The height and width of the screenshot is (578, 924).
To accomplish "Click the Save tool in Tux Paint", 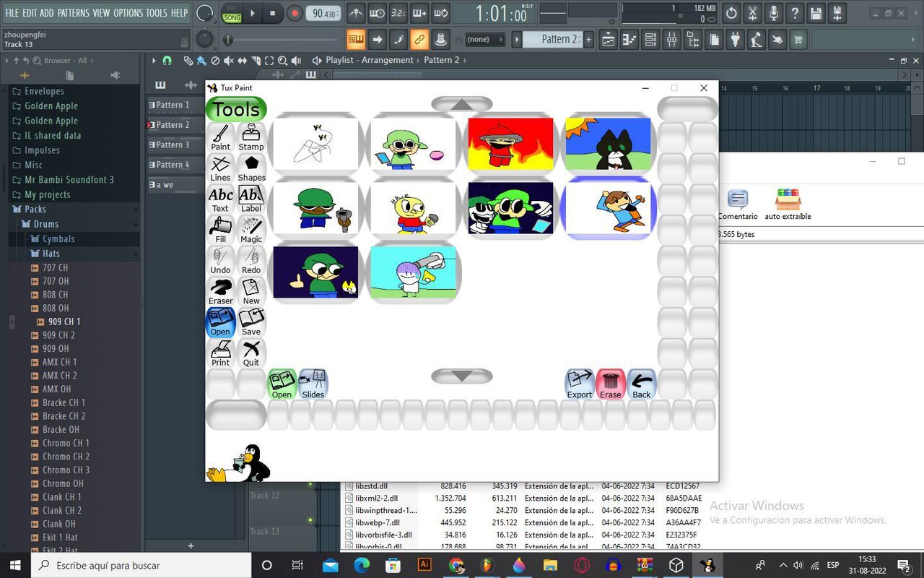I will [x=251, y=323].
